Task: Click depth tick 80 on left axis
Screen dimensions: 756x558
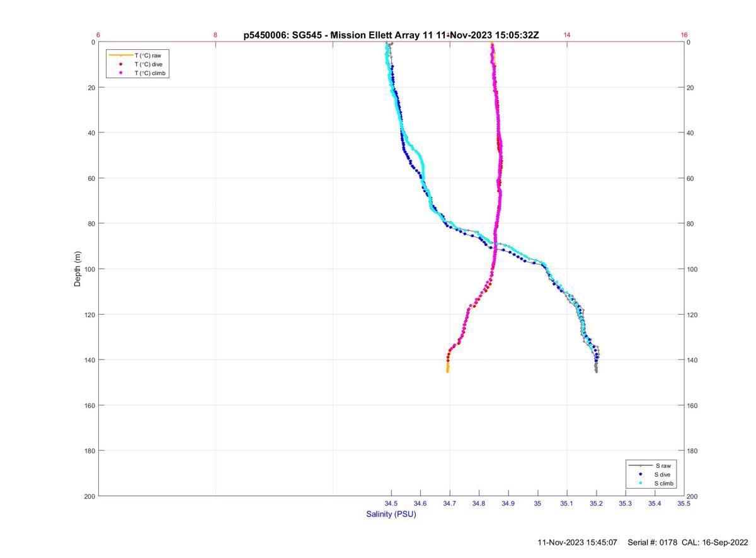Action: [x=91, y=224]
